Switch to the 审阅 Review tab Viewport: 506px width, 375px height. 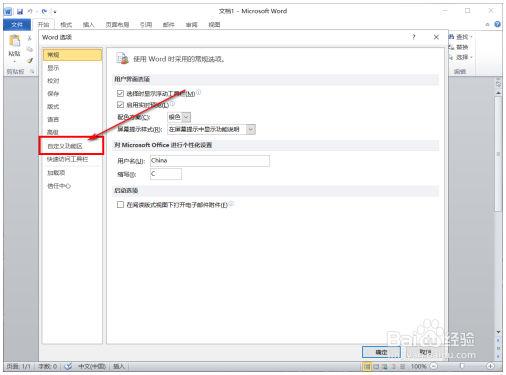(191, 24)
